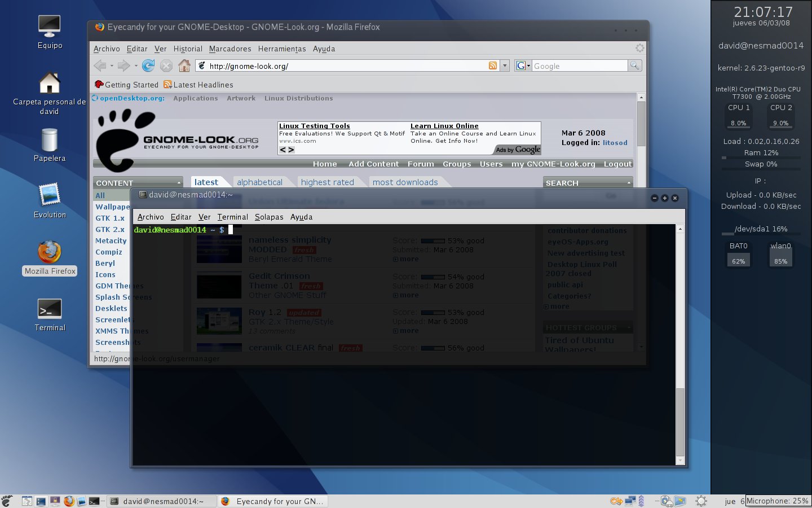The height and width of the screenshot is (508, 812).
Task: Open Firefox Marcadores menu
Action: [x=230, y=49]
